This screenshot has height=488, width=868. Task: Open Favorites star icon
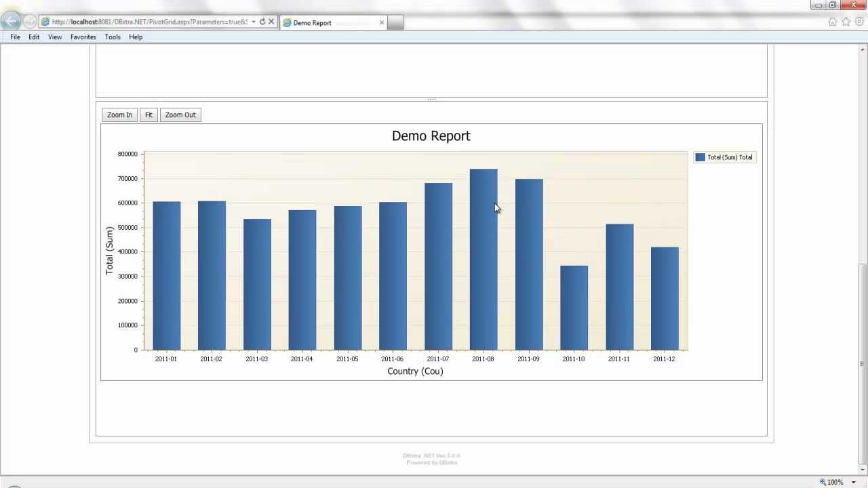pos(846,22)
